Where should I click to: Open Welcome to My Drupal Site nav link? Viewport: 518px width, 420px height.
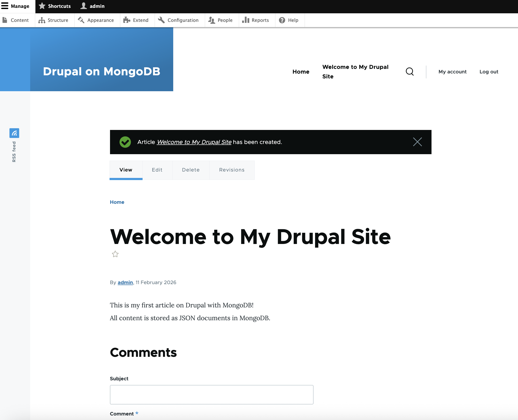(355, 72)
